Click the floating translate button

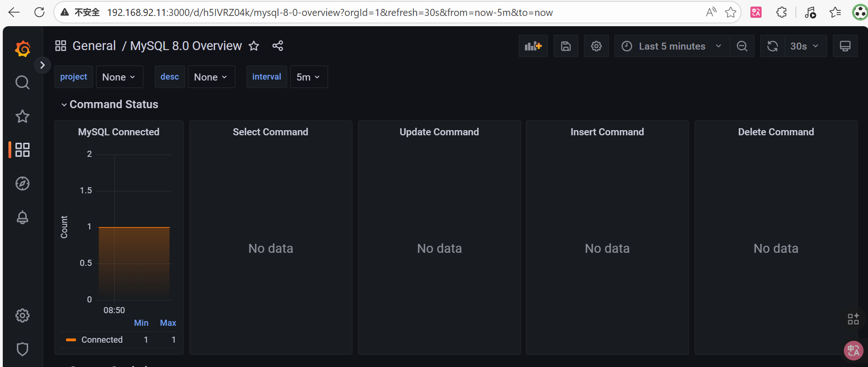click(853, 351)
